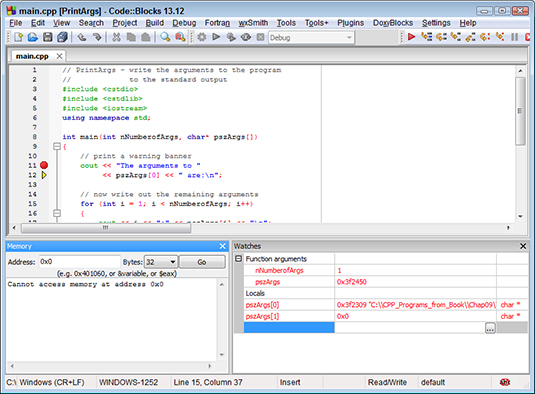Viewport: 535px width, 394px height.
Task: Open the Build menu
Action: coord(155,23)
